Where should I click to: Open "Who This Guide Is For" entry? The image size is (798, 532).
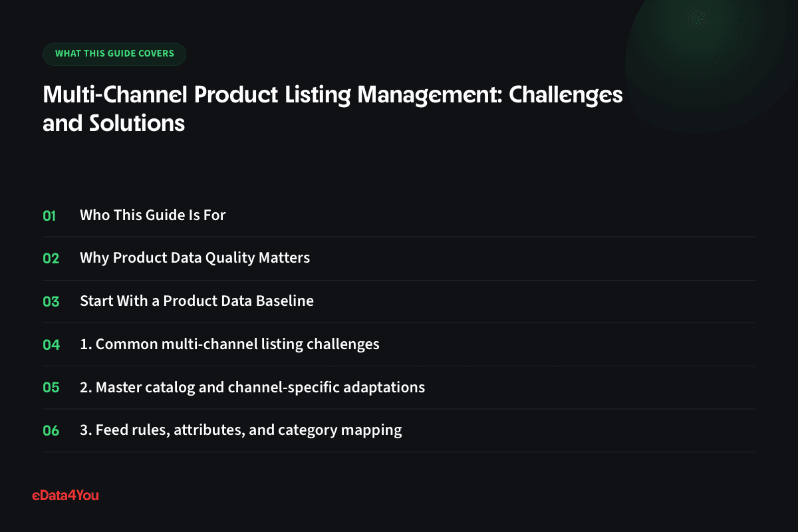[153, 215]
